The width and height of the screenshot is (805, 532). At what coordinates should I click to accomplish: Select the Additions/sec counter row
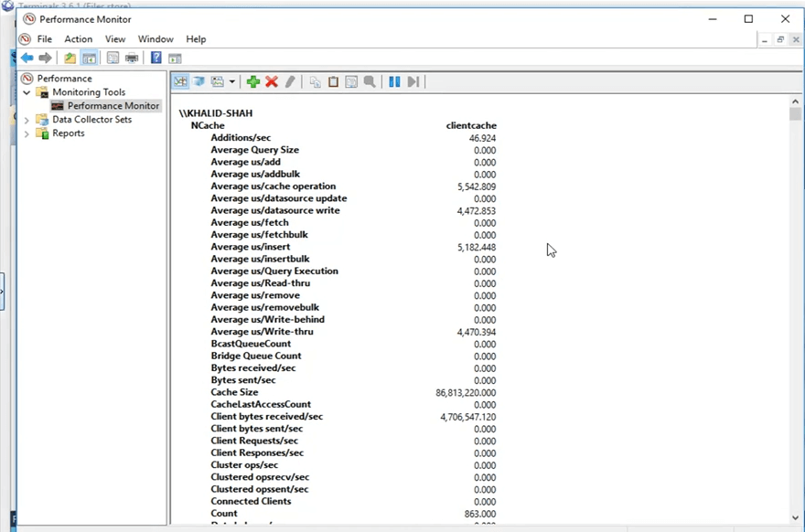tap(241, 137)
